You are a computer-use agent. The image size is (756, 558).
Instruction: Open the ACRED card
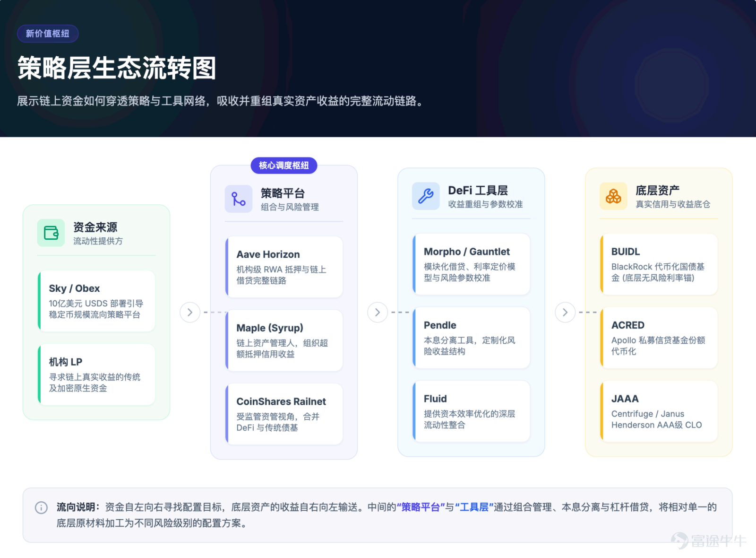[x=659, y=338]
